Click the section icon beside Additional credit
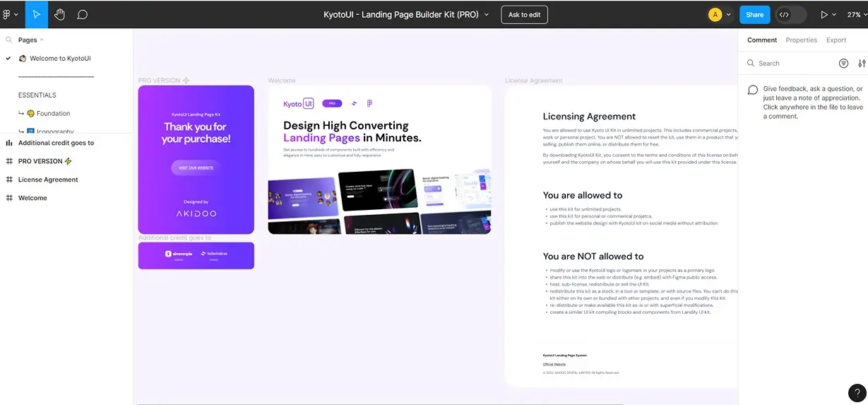 pos(9,143)
